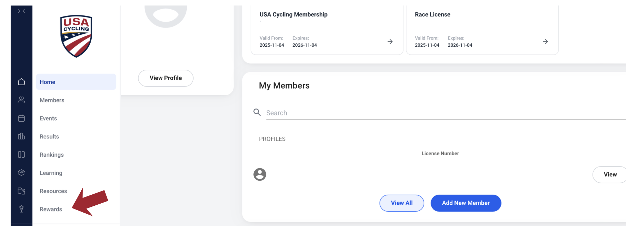Go to the Events menu item
This screenshot has width=644, height=237.
pyautogui.click(x=48, y=118)
